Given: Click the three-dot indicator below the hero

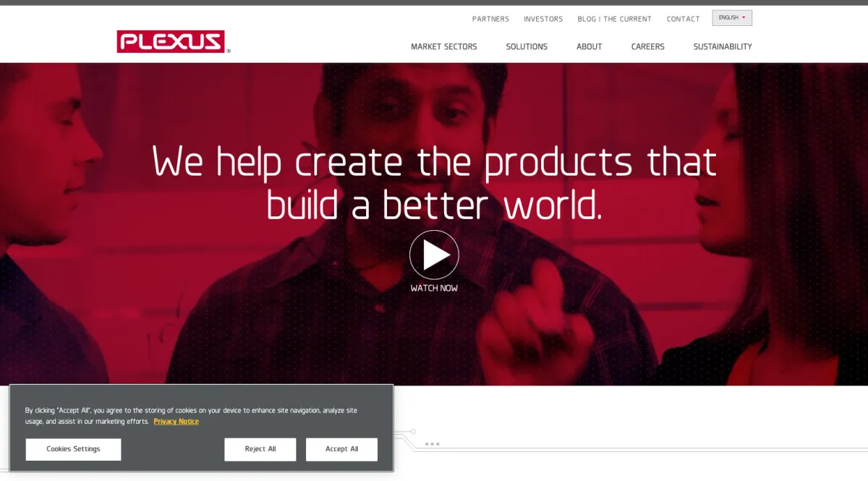Looking at the screenshot, I should click(433, 444).
